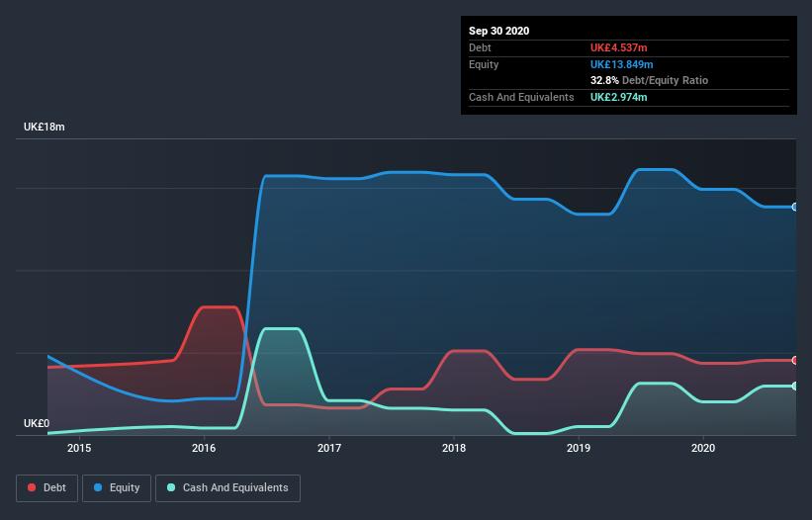Image resolution: width=812 pixels, height=520 pixels.
Task: Select the Debt endpoint marker on chart
Action: pos(795,360)
